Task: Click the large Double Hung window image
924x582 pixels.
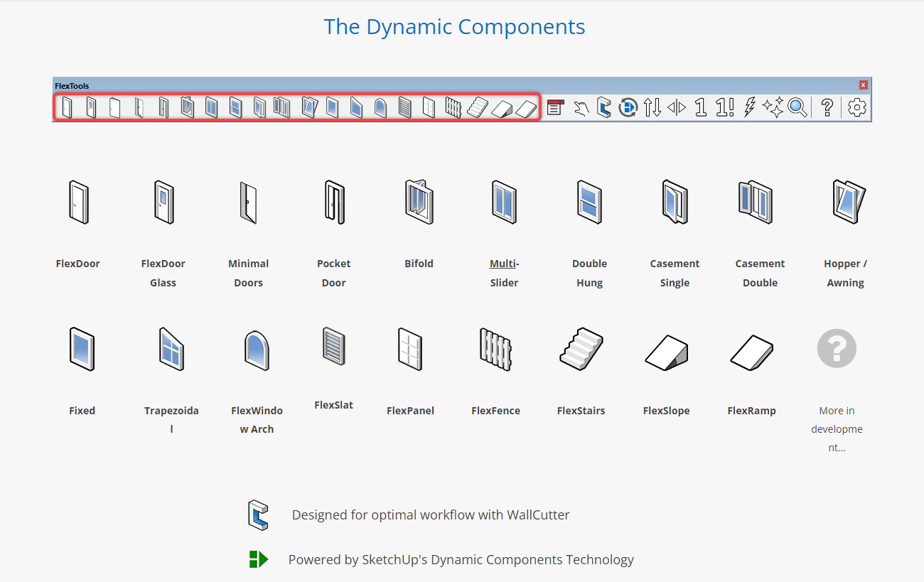Action: pyautogui.click(x=589, y=202)
